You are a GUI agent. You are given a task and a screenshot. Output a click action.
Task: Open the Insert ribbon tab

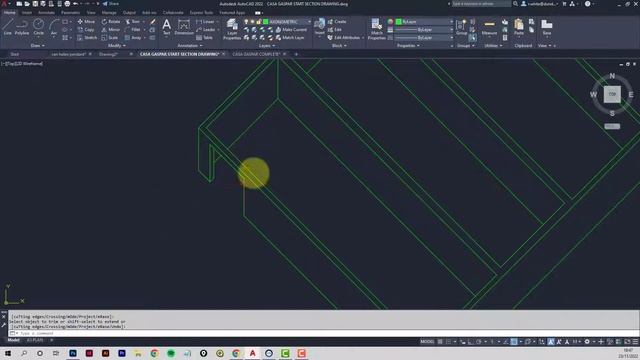[27, 13]
